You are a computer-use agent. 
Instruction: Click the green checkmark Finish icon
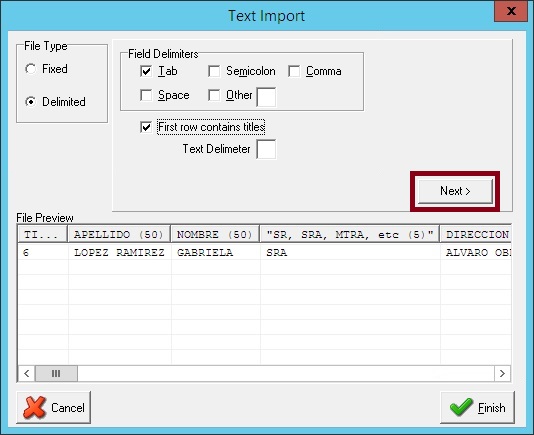point(461,407)
